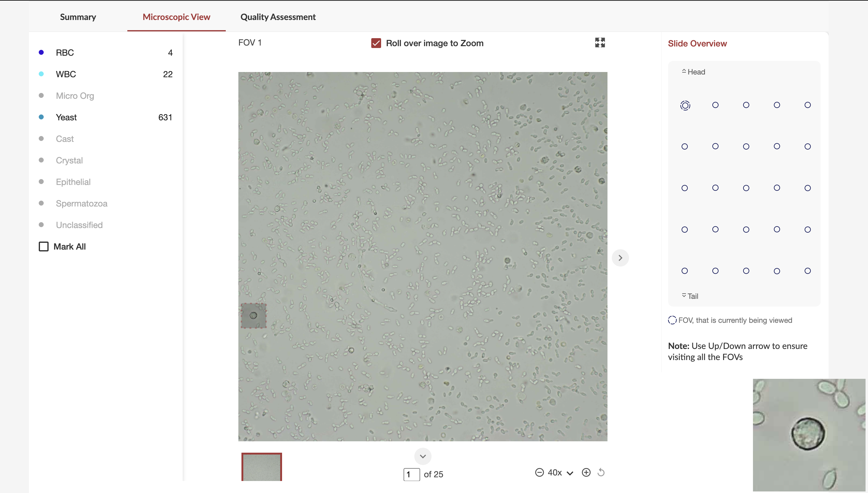Select middle FOV circle in third row

[746, 188]
